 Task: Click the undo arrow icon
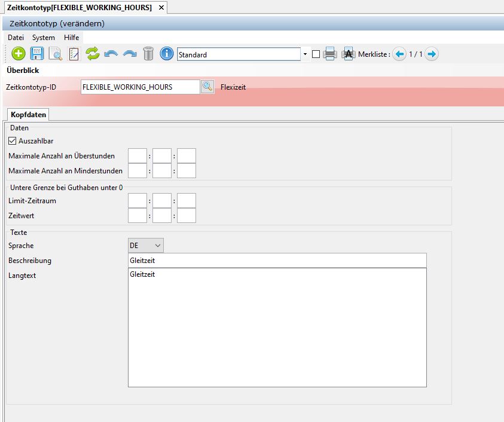(111, 54)
